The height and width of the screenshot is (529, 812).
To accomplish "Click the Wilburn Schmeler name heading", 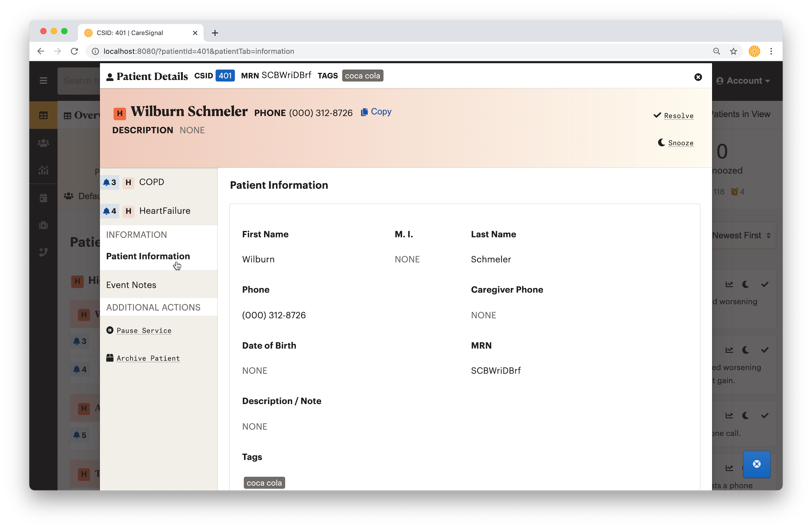I will (x=189, y=111).
